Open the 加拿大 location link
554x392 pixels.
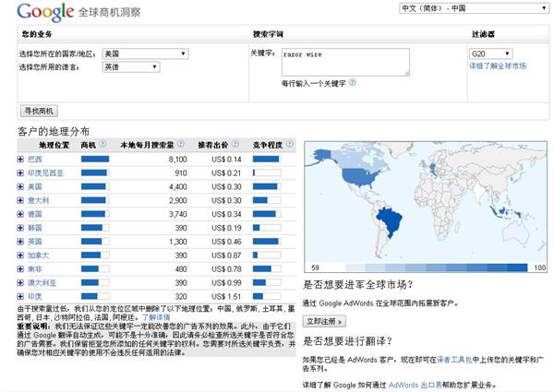pos(39,255)
